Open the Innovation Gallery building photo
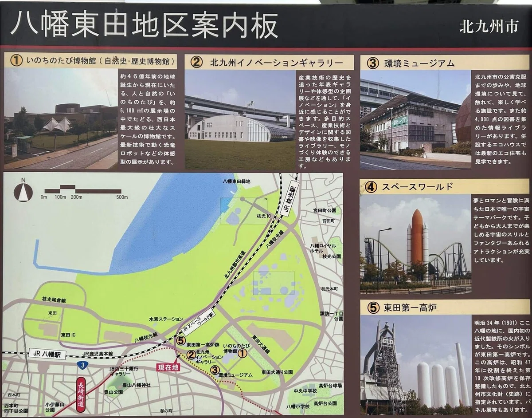 tap(240, 119)
